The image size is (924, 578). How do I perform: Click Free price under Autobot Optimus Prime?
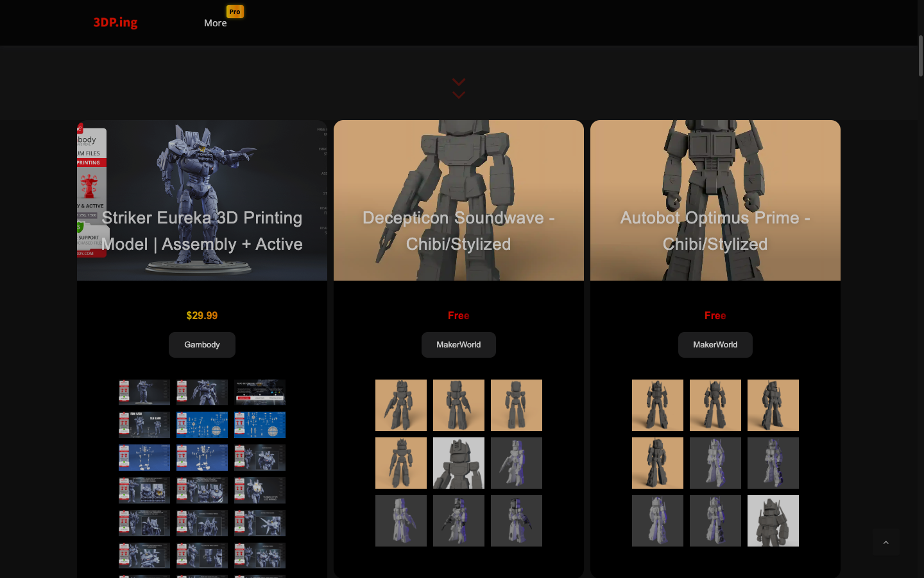coord(715,315)
